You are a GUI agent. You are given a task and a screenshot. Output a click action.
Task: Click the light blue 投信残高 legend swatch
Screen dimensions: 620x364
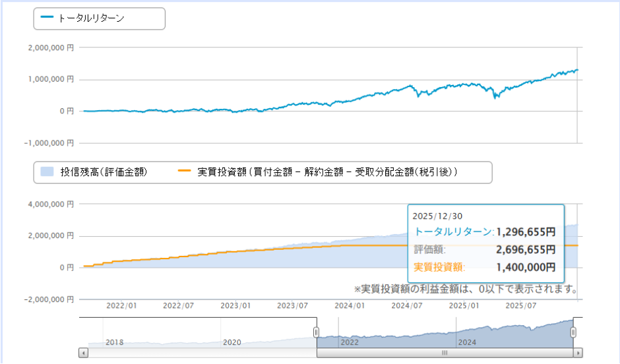coord(47,172)
